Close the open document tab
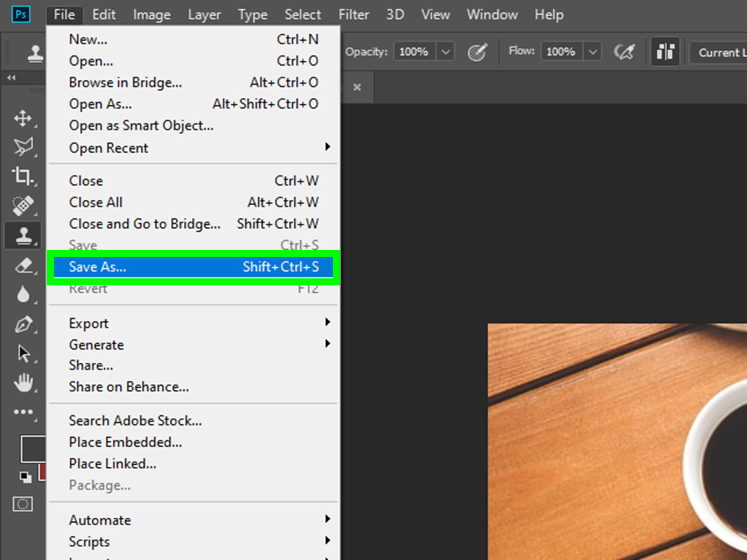747x560 pixels. coord(357,87)
